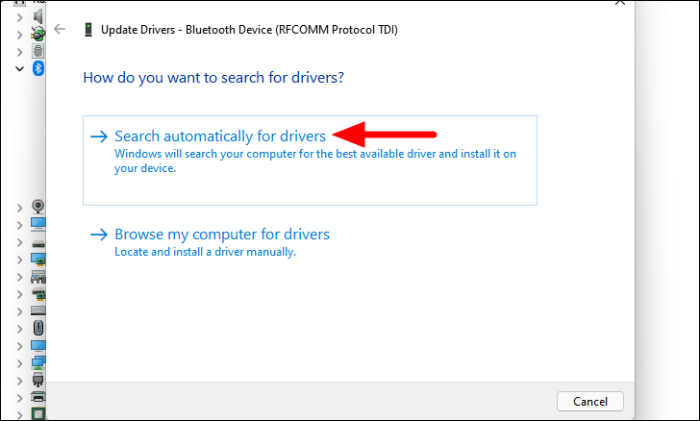Click the Display adapters icon in device tree

(38, 259)
